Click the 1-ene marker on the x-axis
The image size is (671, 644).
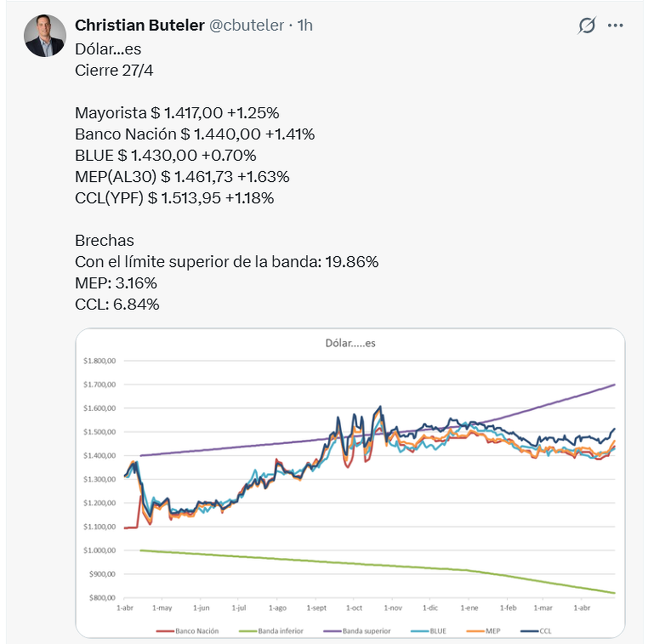(469, 608)
